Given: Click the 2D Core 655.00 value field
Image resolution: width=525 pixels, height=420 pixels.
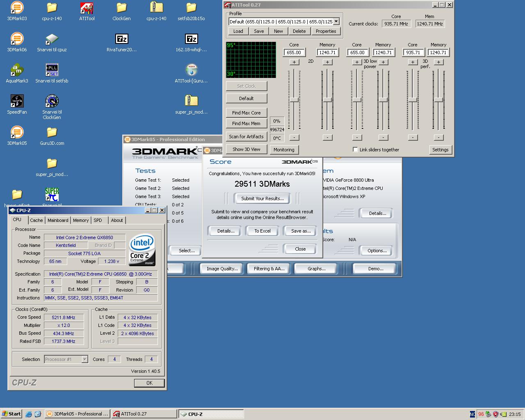Looking at the screenshot, I should (294, 52).
